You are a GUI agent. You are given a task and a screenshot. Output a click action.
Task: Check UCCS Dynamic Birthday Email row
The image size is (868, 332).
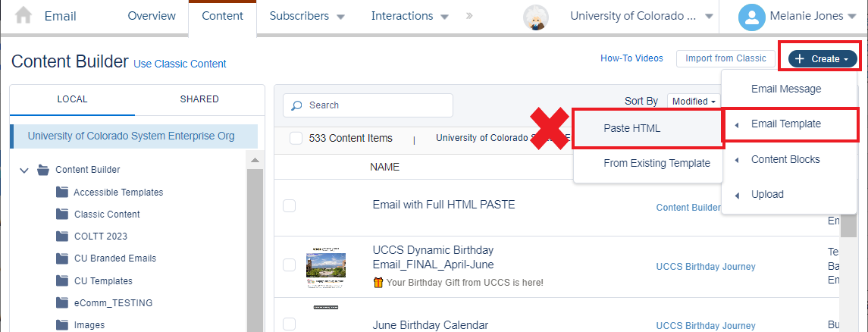289,265
